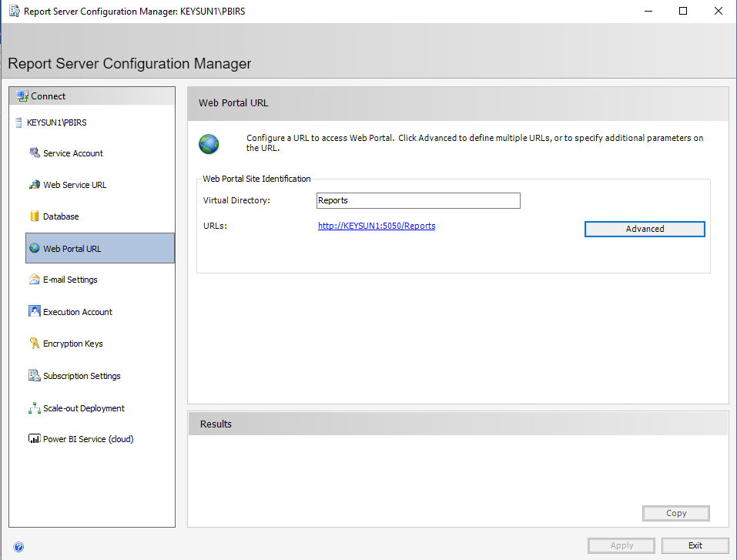Open help via the question mark icon
This screenshot has height=560, width=737.
point(18,547)
